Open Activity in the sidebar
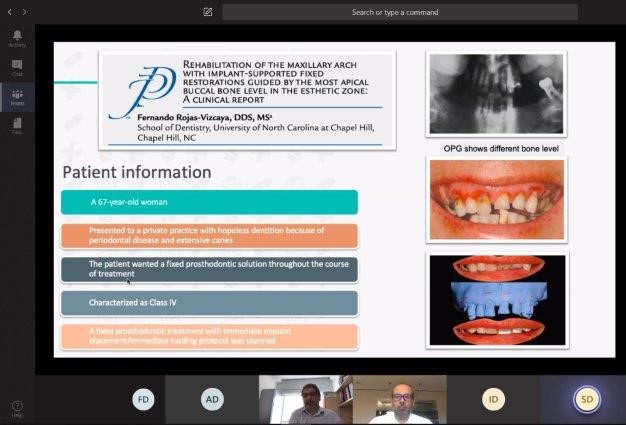Viewport: 626px width, 425px height. click(17, 39)
